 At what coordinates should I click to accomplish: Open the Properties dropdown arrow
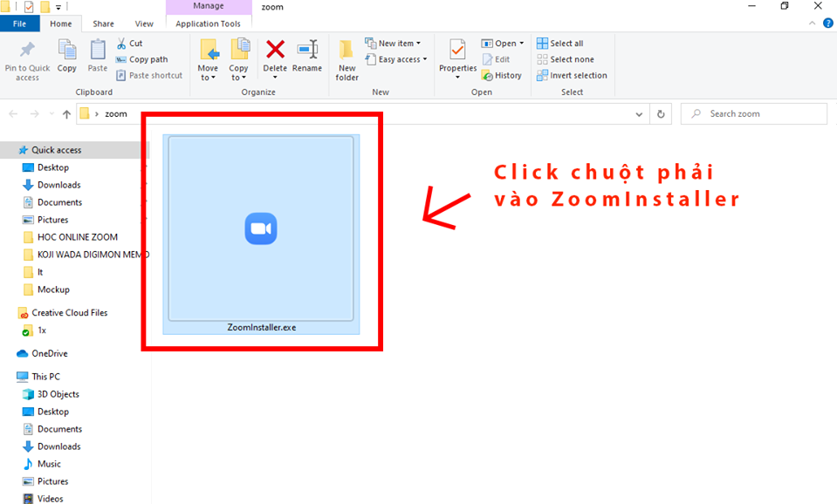pos(457,78)
